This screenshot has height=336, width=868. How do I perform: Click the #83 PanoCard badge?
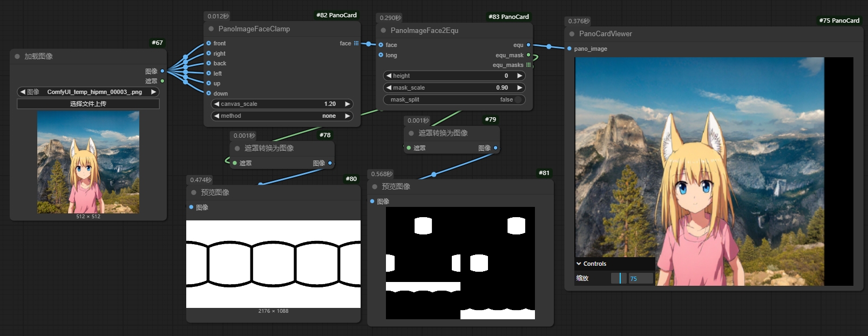[508, 17]
